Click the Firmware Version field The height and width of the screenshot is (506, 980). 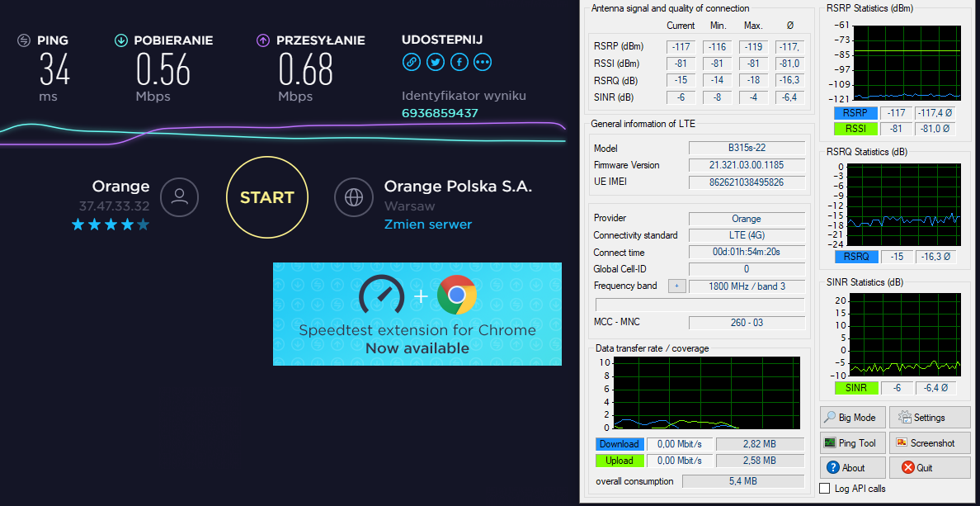747,165
